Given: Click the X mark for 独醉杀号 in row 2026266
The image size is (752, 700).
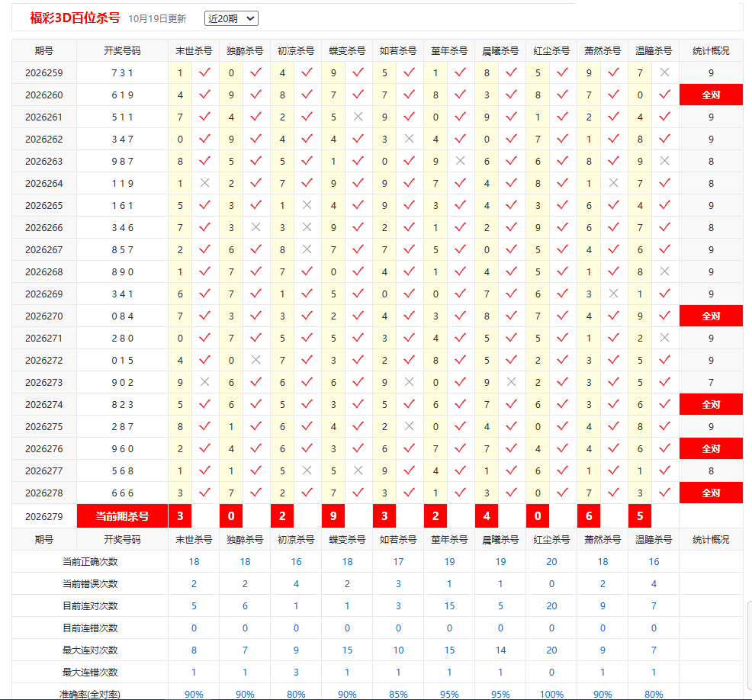Looking at the screenshot, I should pos(256,227).
